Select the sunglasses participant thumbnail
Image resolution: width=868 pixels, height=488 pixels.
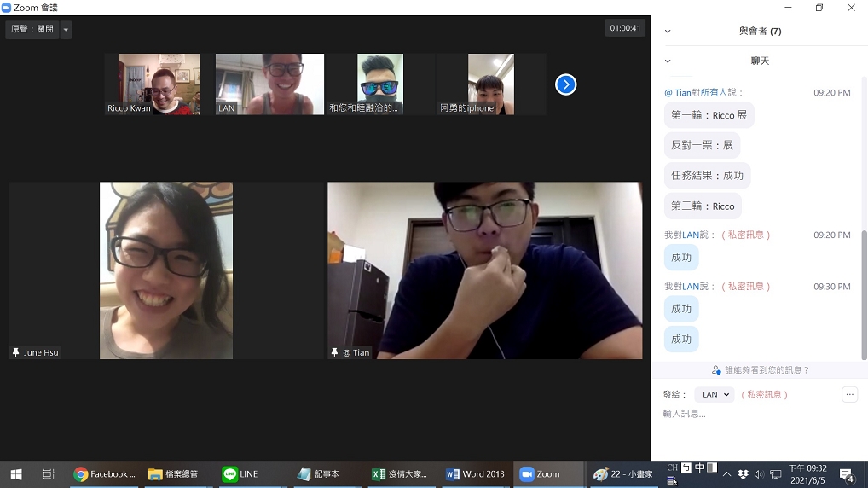click(x=380, y=84)
